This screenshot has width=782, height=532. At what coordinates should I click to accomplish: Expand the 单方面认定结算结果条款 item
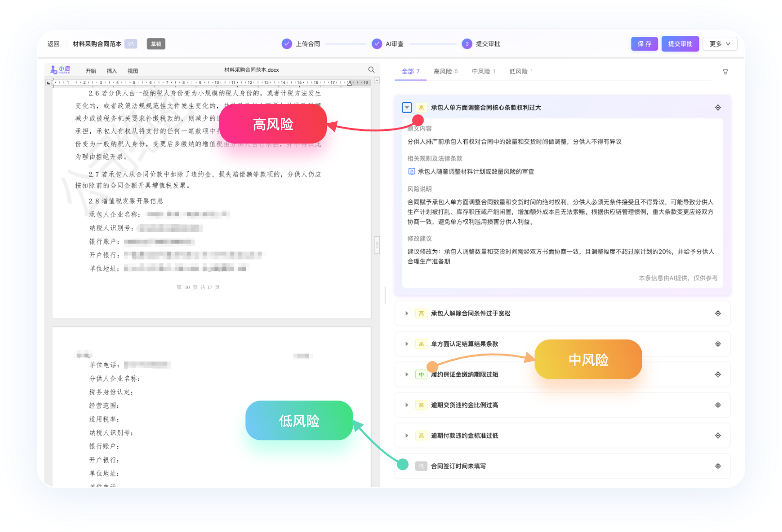click(x=407, y=344)
